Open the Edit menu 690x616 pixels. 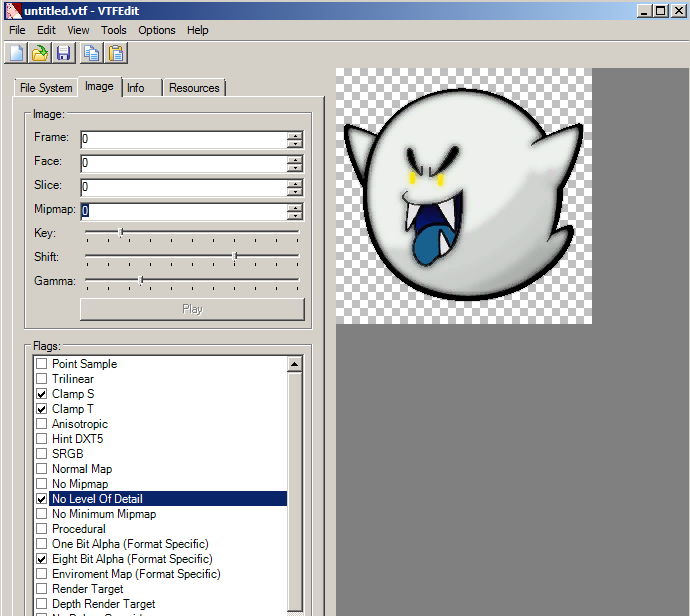tap(46, 30)
